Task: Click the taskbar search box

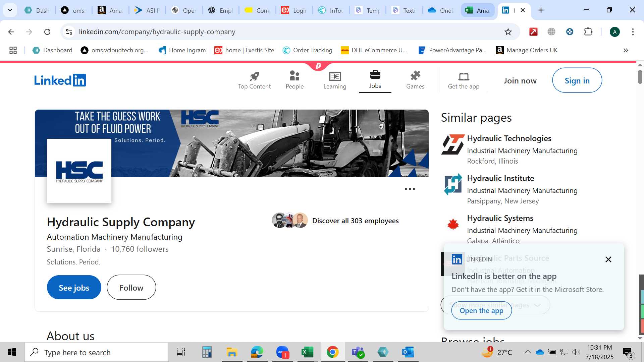Action: [97, 352]
